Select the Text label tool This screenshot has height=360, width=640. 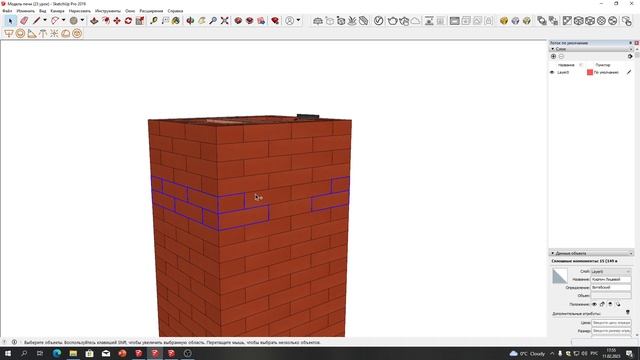tap(165, 20)
